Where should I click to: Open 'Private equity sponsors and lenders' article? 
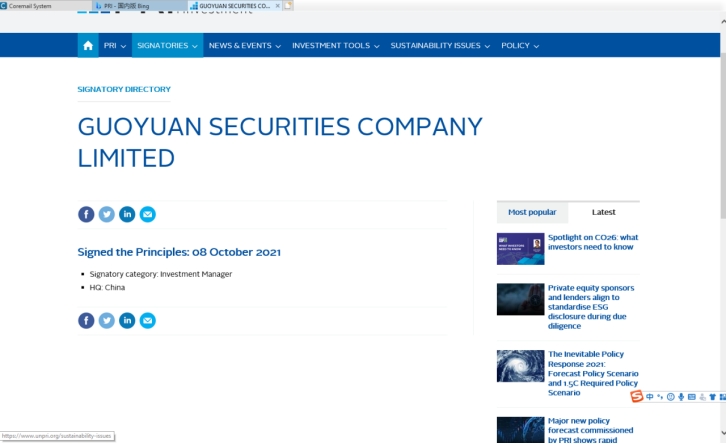591,307
